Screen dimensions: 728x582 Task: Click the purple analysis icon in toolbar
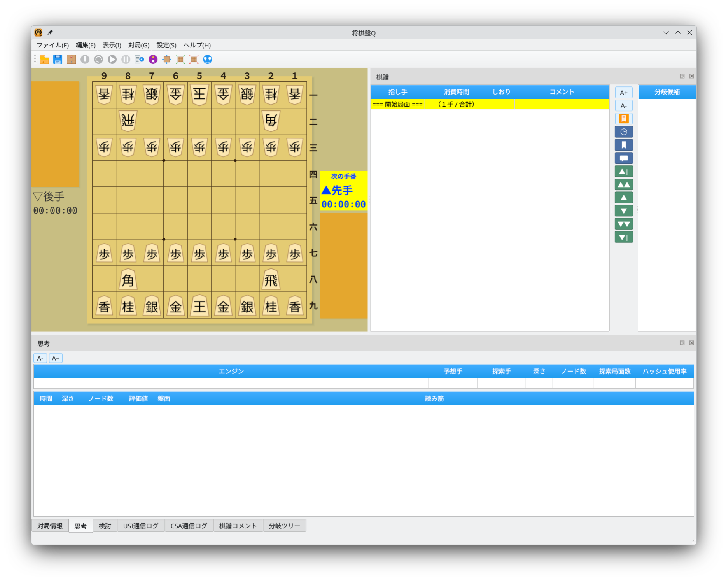(153, 60)
